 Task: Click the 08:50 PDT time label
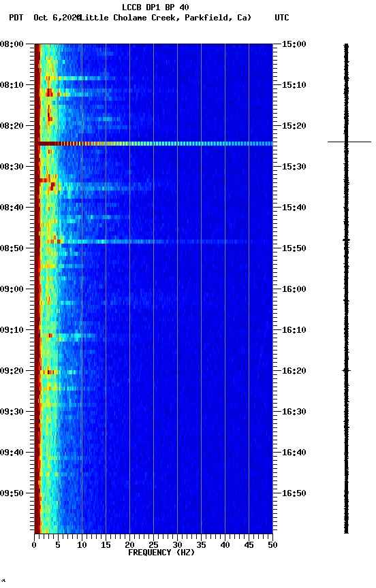coord(12,248)
